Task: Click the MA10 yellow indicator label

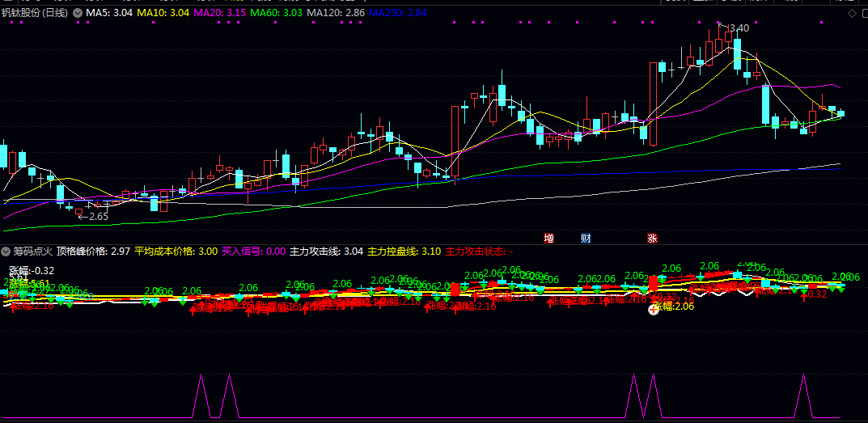Action: (x=163, y=14)
